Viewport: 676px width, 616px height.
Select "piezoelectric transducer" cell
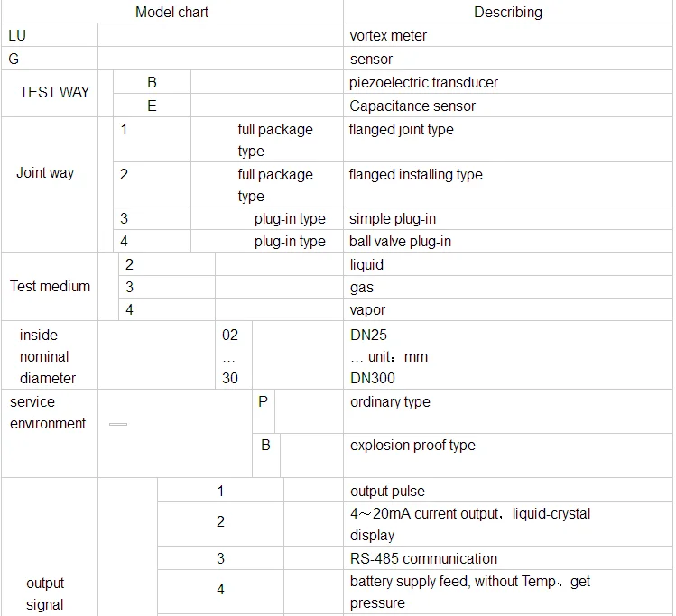423,83
